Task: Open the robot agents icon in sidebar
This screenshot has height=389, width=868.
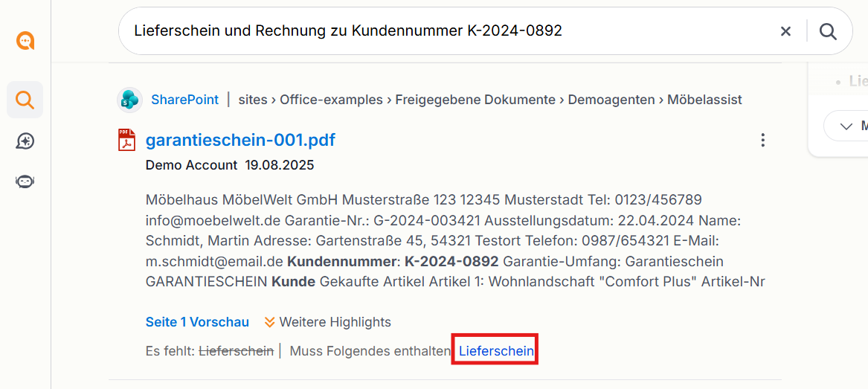Action: point(25,181)
